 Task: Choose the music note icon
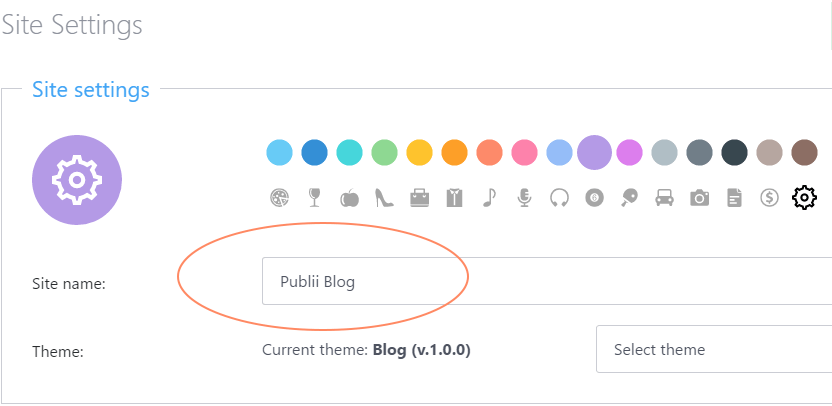coord(488,198)
